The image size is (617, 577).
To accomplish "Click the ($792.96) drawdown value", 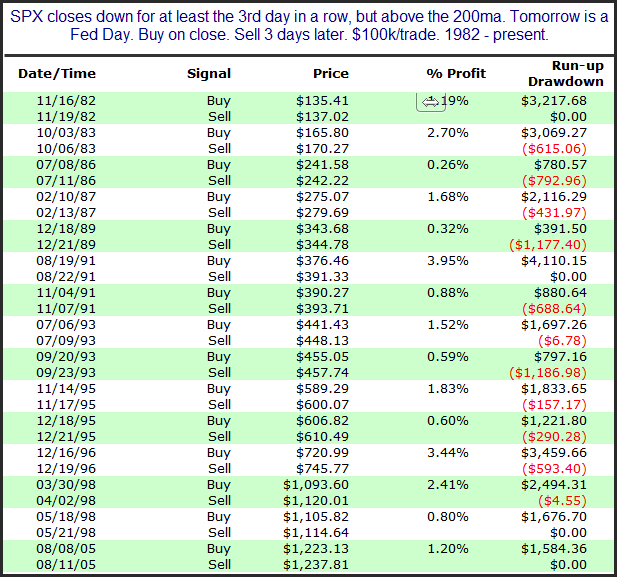I will pyautogui.click(x=554, y=181).
